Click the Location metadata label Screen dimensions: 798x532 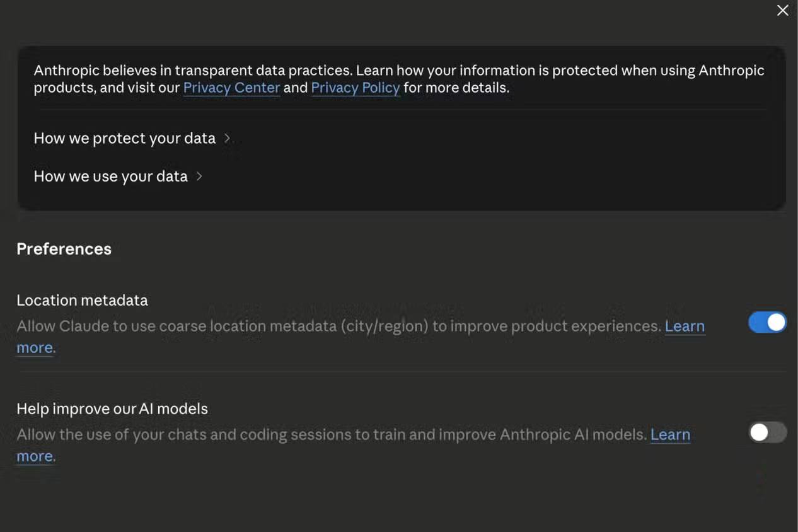point(82,300)
